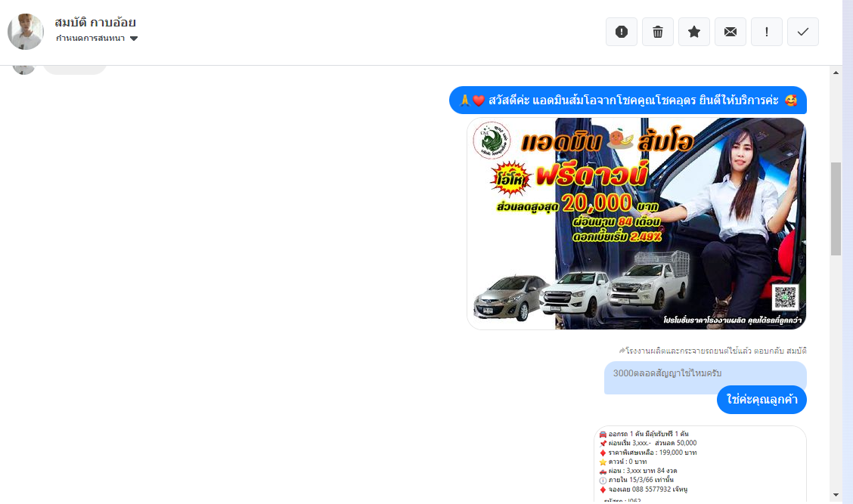
Task: Click the QR code in the promo image
Action: (x=785, y=296)
